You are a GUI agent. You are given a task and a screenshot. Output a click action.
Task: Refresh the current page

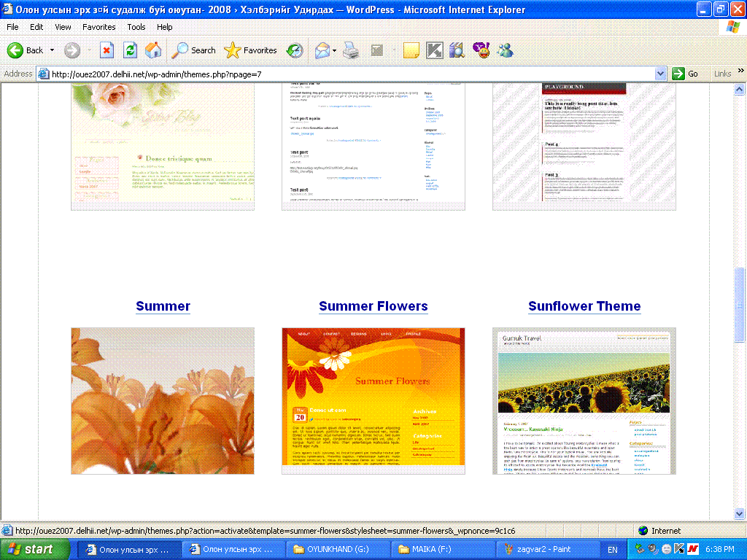coord(130,50)
